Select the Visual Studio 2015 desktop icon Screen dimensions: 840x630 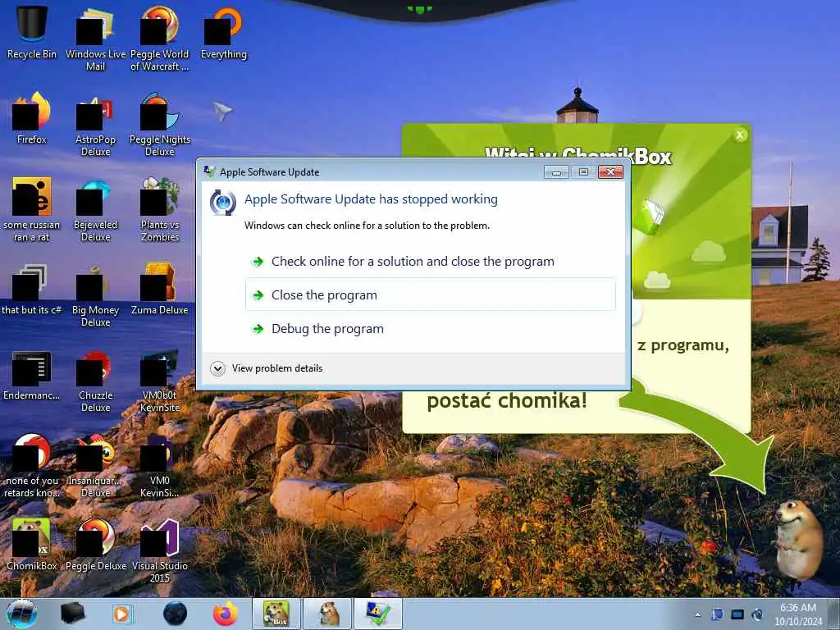160,550
